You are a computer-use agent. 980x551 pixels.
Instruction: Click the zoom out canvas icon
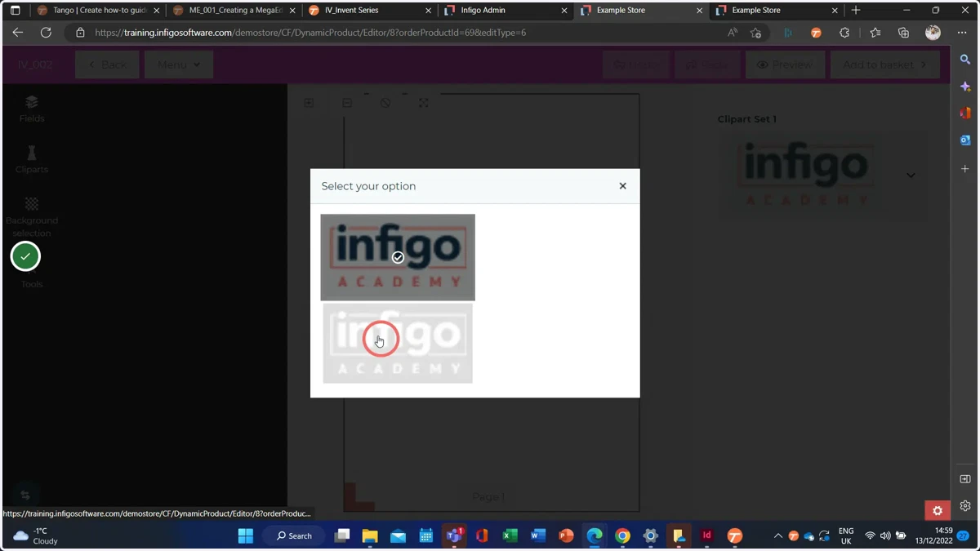click(x=347, y=103)
